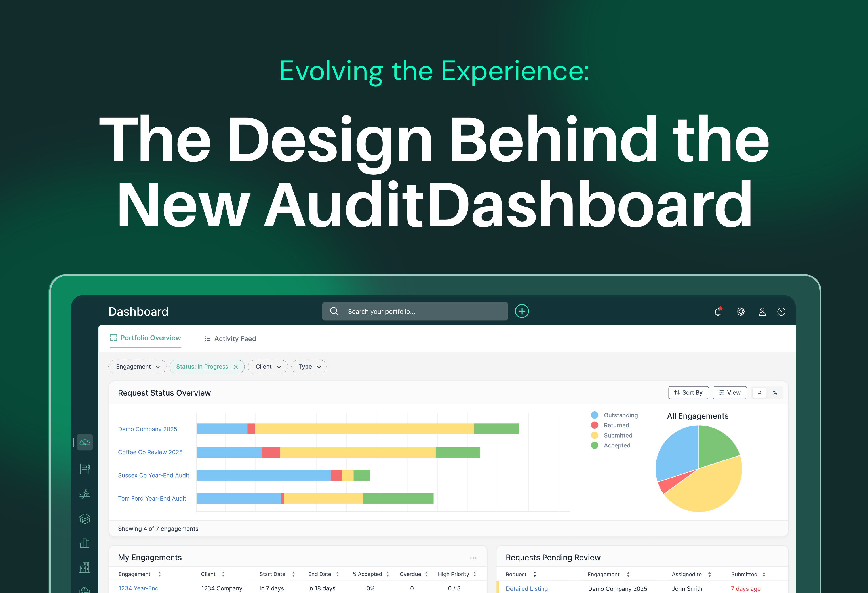Expand the Client filter dropdown
Viewport: 868px width, 593px height.
pyautogui.click(x=267, y=367)
